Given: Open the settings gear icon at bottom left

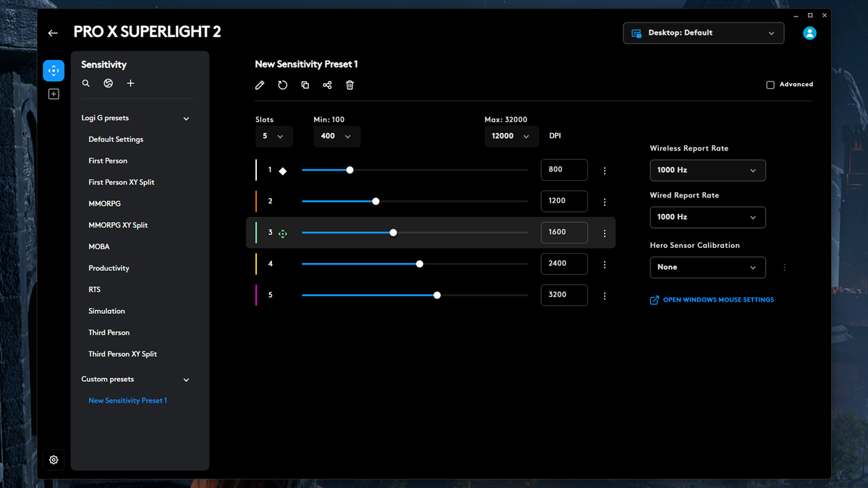Looking at the screenshot, I should click(x=54, y=460).
